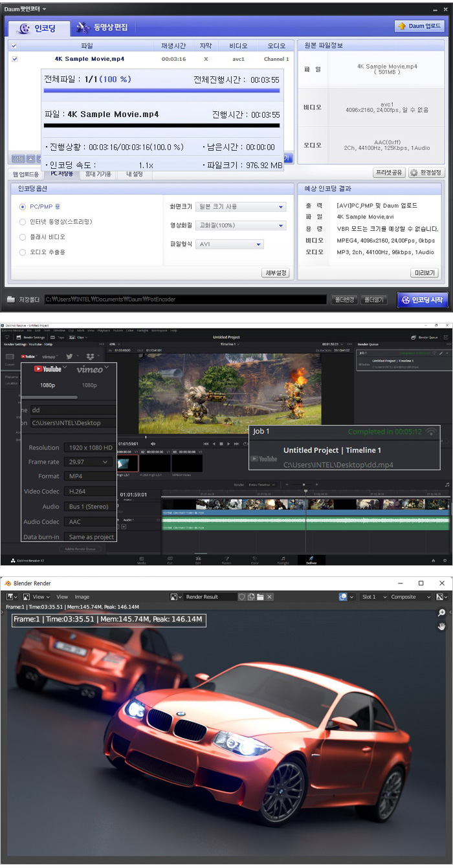Click the Stop button under DaVinci viewer
The height and width of the screenshot is (868, 453).
(x=221, y=444)
